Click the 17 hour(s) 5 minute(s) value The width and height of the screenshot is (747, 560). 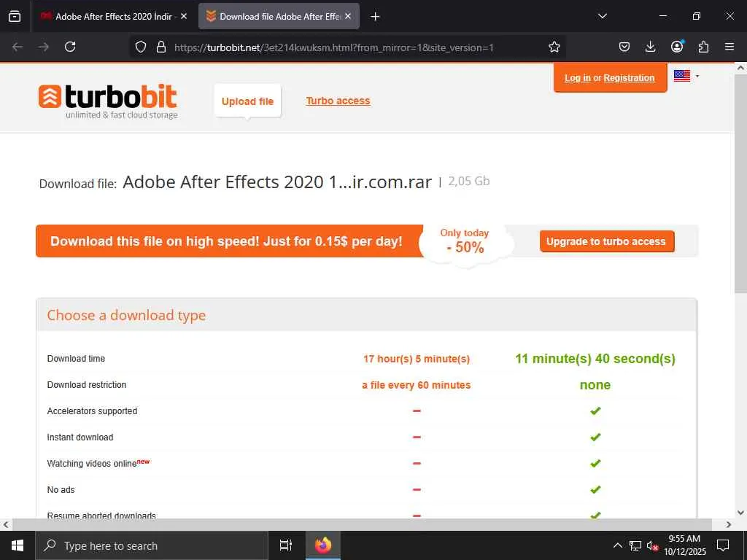[417, 359]
